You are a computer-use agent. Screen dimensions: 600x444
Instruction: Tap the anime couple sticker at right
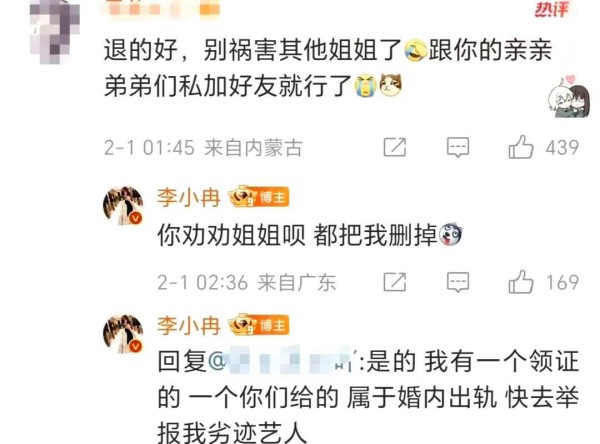(x=568, y=96)
